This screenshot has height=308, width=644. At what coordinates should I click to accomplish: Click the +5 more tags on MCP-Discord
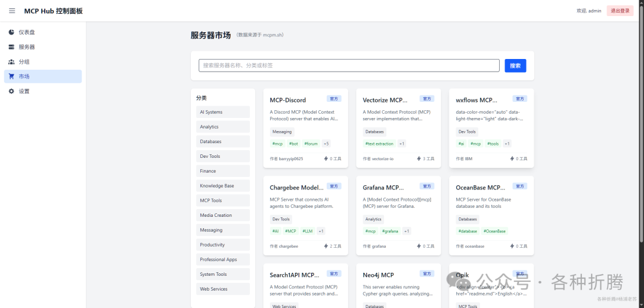(326, 144)
